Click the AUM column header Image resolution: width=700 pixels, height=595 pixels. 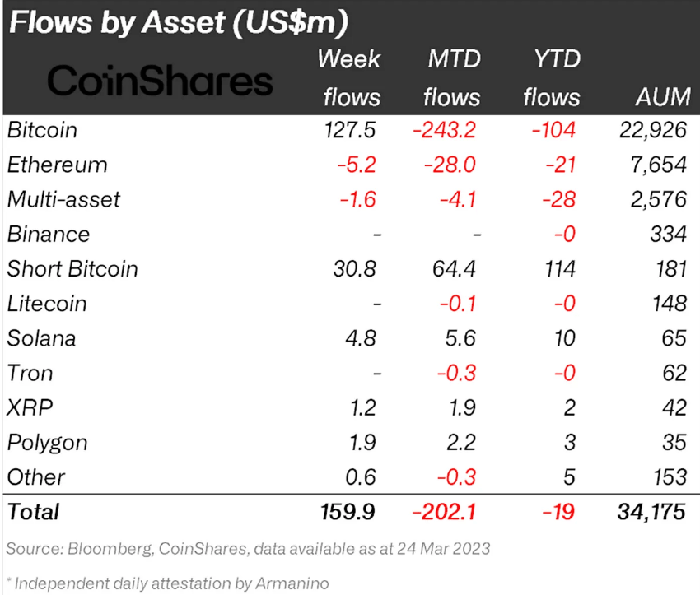click(662, 97)
